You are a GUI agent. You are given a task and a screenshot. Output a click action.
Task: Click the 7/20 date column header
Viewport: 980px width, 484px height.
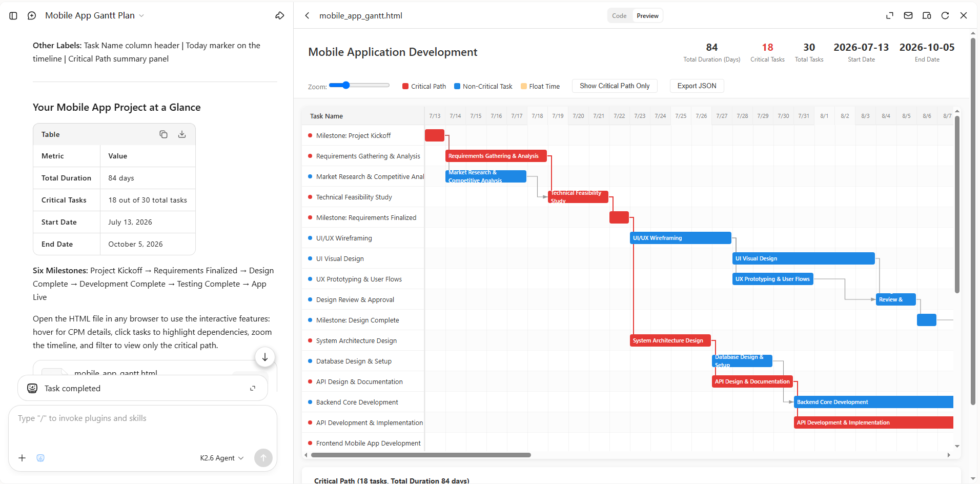pyautogui.click(x=578, y=116)
